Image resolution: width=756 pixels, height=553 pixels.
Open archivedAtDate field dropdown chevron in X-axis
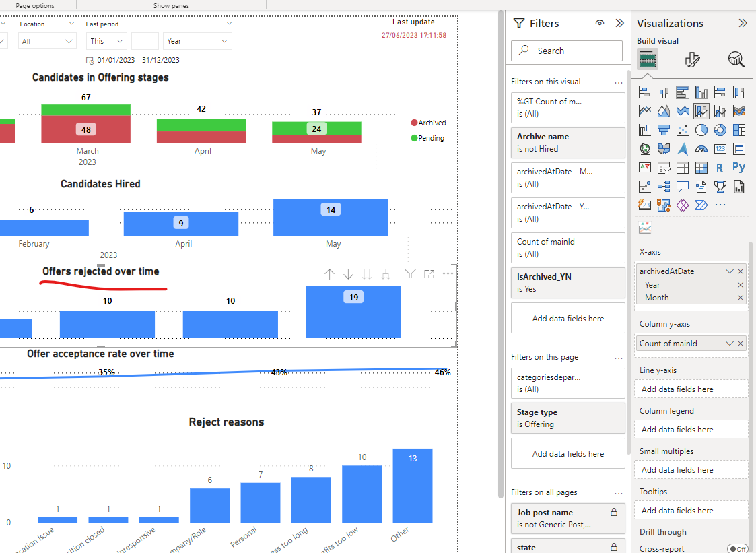tap(730, 271)
